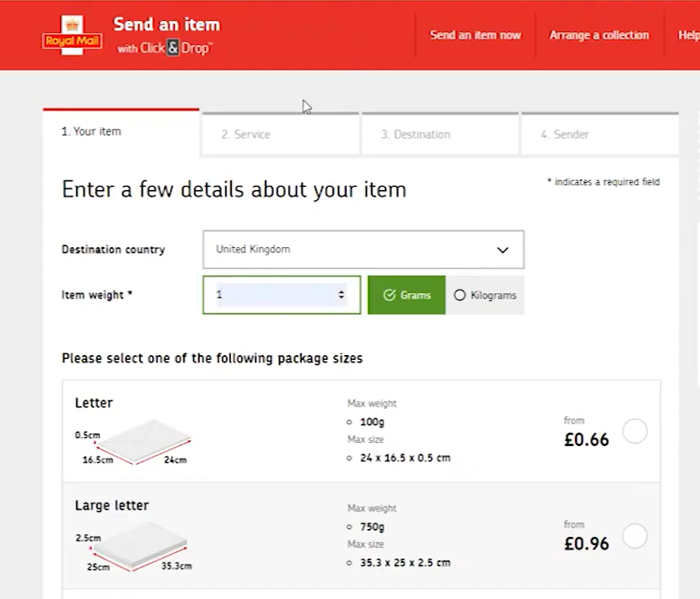Screen dimensions: 700x599
Task: Open the 4. Sender tab
Action: pyautogui.click(x=599, y=134)
